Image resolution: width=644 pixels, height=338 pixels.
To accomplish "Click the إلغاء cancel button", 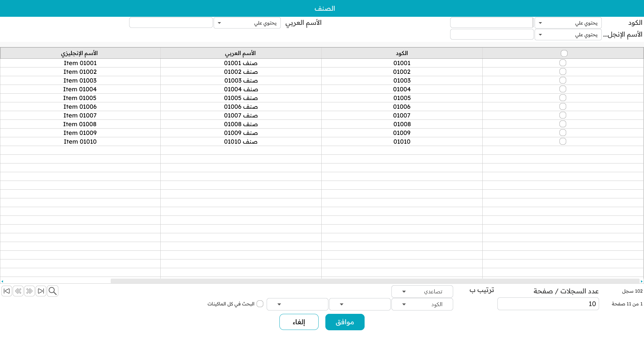I will point(299,322).
